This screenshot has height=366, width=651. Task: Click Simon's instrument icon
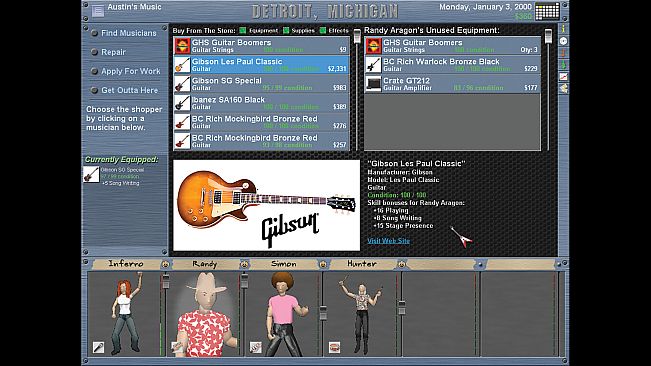[256, 347]
